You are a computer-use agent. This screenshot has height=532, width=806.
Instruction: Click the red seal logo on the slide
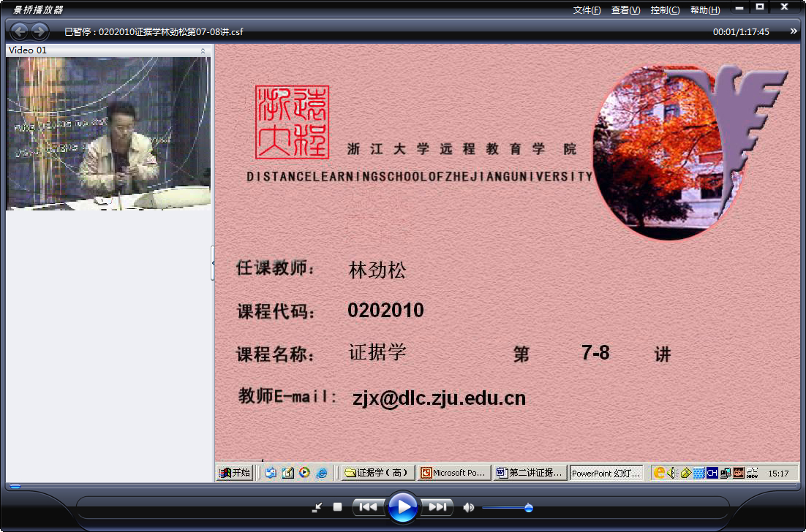(292, 122)
